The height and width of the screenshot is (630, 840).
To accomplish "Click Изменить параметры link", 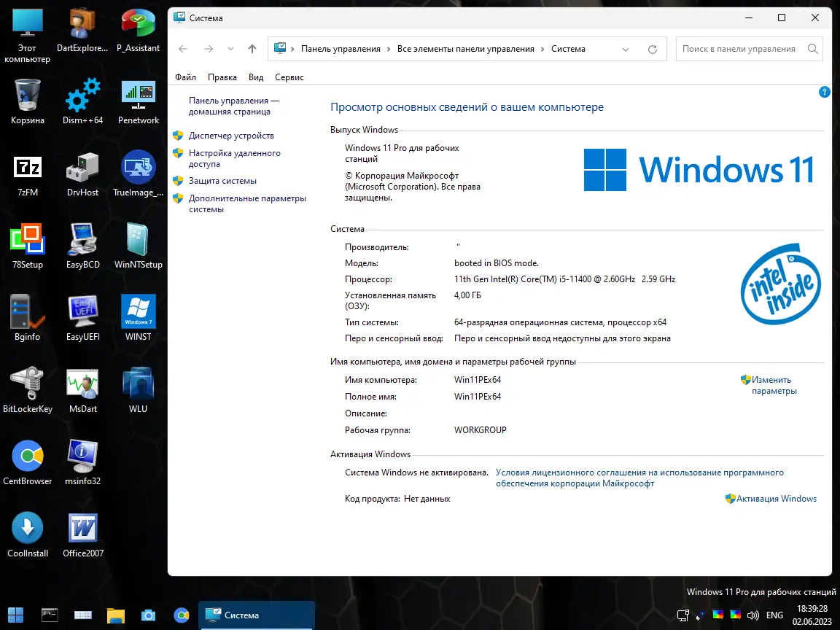I will pos(774,385).
